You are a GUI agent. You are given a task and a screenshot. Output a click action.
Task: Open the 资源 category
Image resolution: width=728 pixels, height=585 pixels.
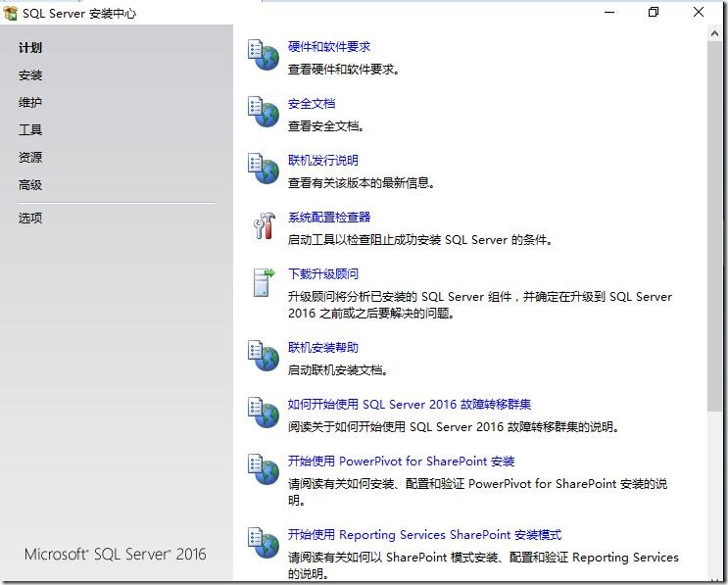30,158
